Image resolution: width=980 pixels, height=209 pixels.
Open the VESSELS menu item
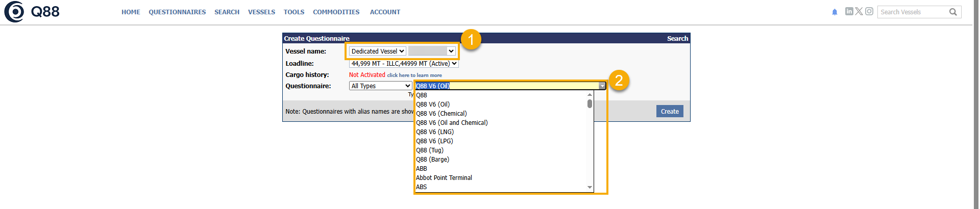[x=261, y=12]
